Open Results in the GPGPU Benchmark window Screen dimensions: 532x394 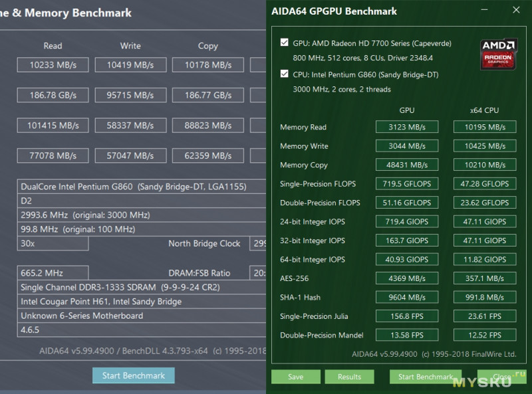click(349, 377)
